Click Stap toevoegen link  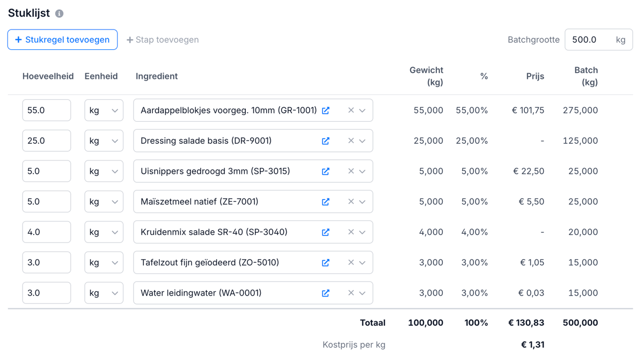coord(163,40)
